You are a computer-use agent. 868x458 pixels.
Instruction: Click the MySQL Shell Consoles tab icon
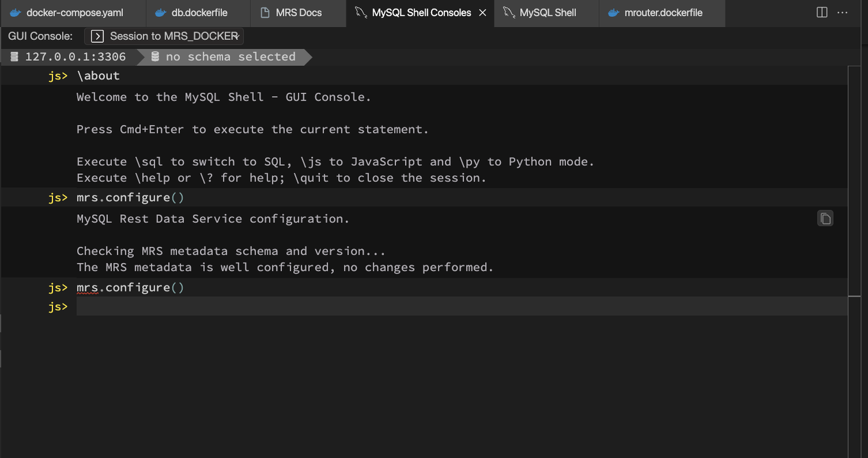tap(360, 13)
